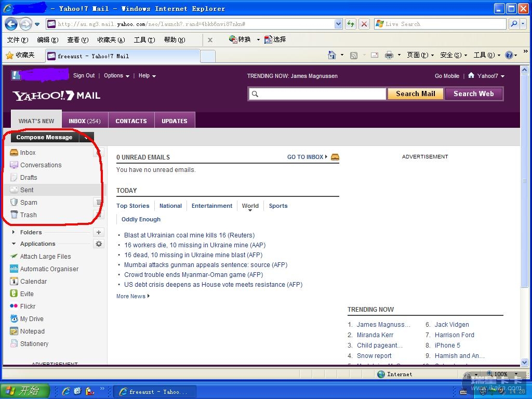532x399 pixels.
Task: Open the 安全(S) safety dropdown
Action: coord(453,55)
